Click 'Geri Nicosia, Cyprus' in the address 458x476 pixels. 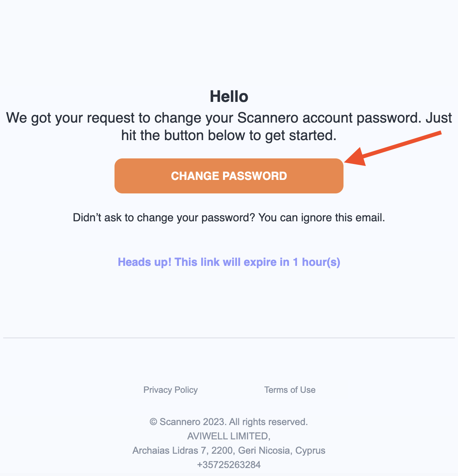(x=281, y=451)
